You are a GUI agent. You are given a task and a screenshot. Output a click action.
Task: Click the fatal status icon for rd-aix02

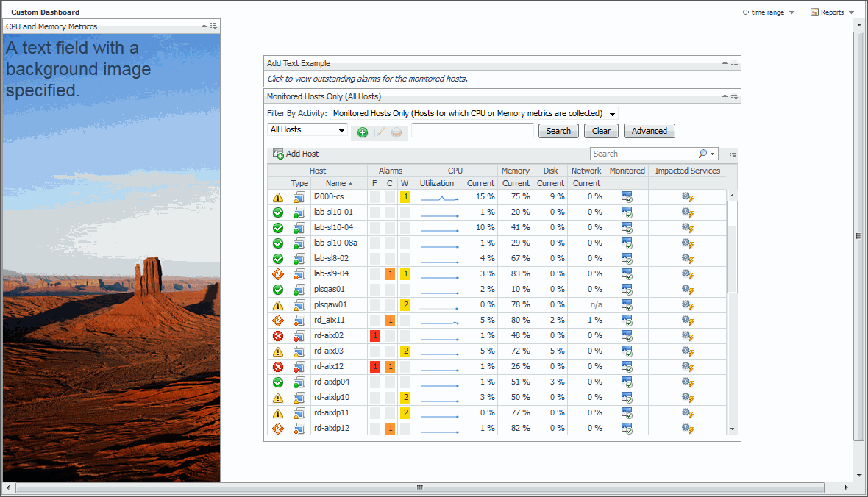(278, 336)
